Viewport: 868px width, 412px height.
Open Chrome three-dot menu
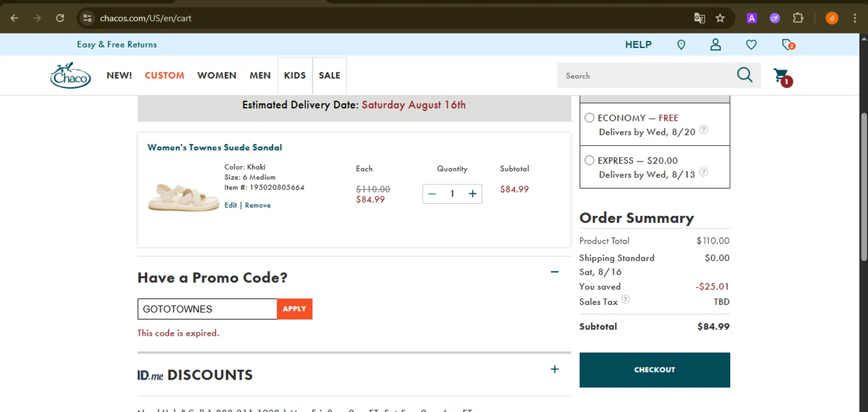(x=855, y=18)
